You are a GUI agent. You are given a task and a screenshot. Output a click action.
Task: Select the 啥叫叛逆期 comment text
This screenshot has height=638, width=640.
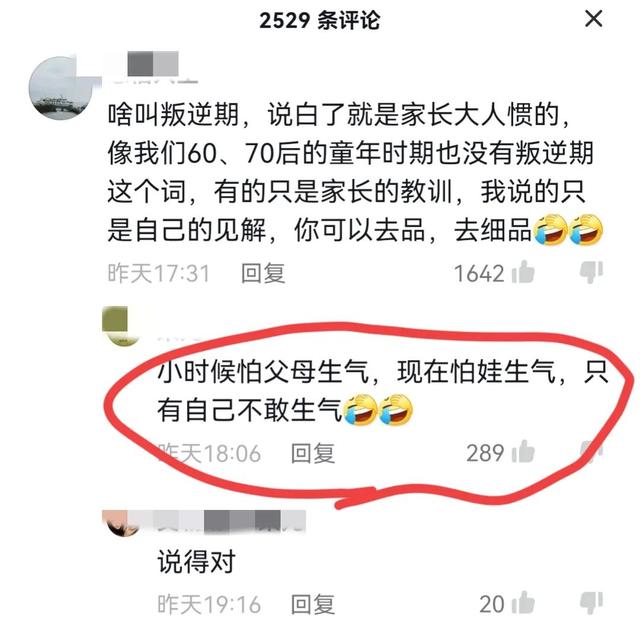coord(353,172)
